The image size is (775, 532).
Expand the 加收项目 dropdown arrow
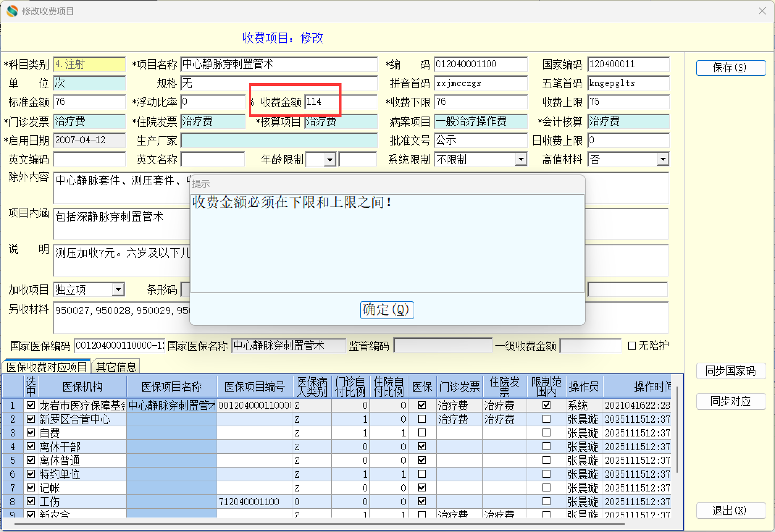[x=118, y=290]
